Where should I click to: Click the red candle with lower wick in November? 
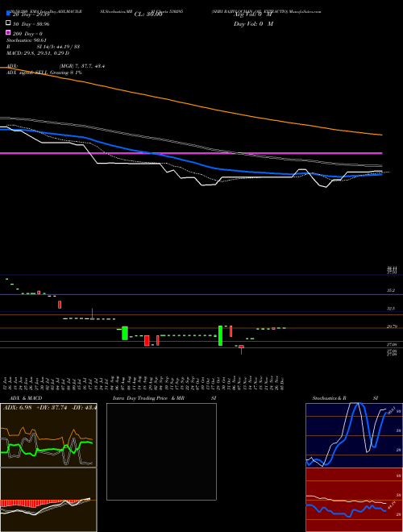241,347
